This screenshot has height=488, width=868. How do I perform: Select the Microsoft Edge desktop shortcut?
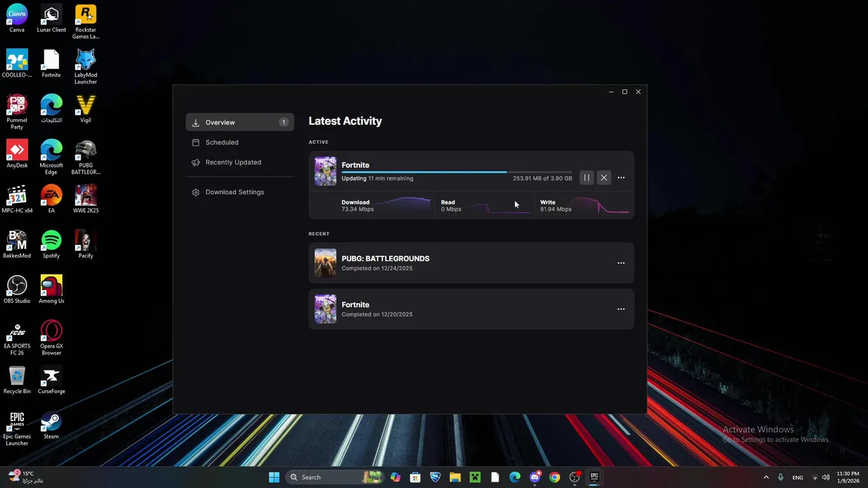(x=52, y=157)
